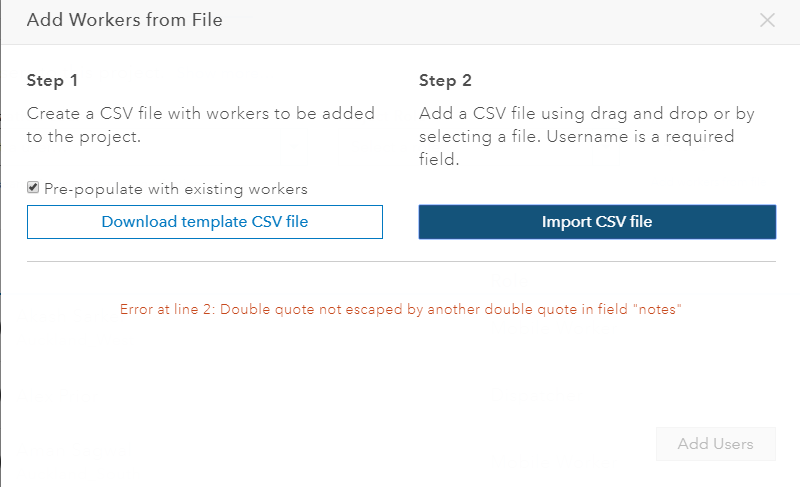Click the Add Users button
The width and height of the screenshot is (800, 487).
coord(715,444)
